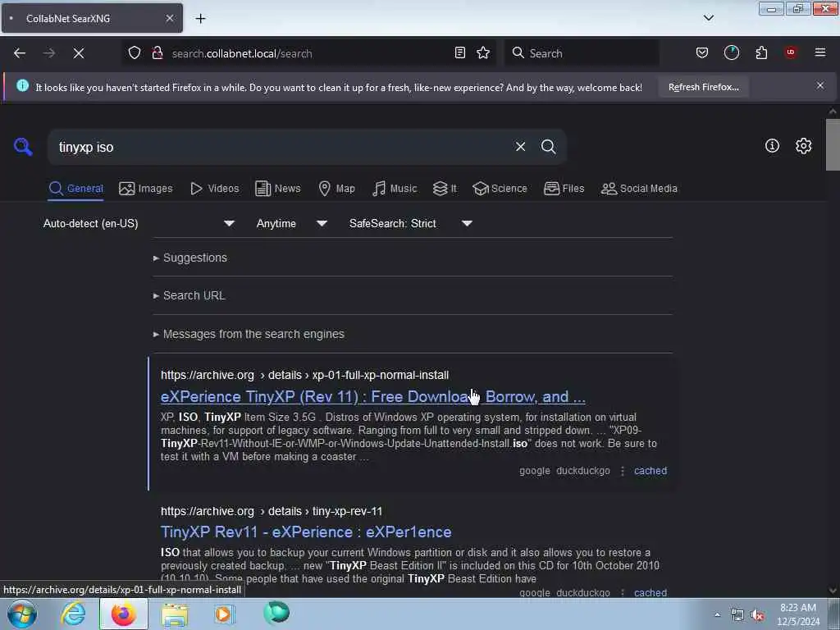The height and width of the screenshot is (630, 840).
Task: Open a new browser tab
Action: point(200,18)
